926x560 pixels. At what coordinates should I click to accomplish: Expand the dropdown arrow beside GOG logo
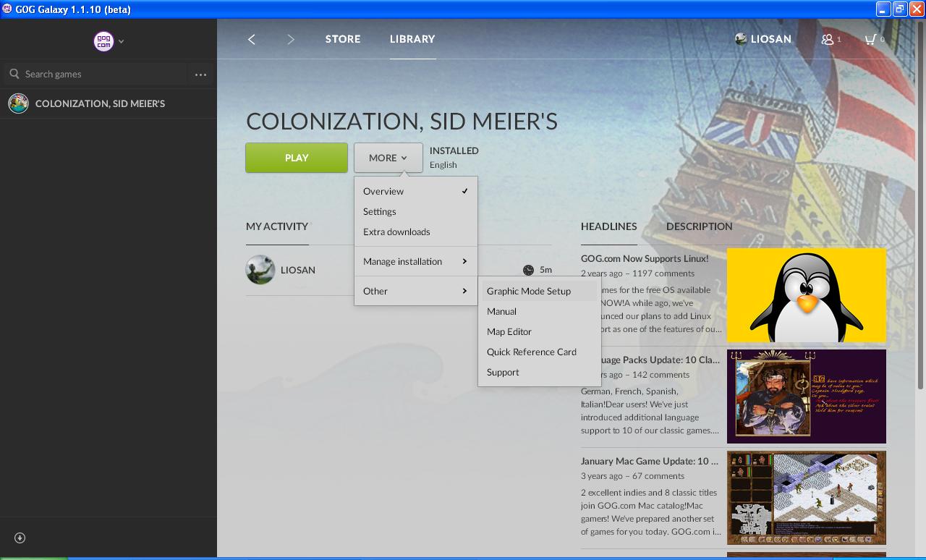coord(122,41)
